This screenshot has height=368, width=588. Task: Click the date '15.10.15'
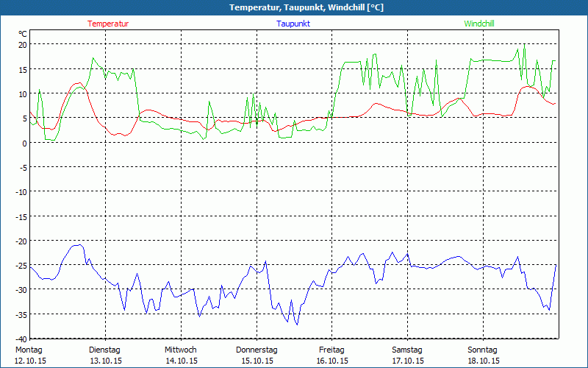click(257, 361)
